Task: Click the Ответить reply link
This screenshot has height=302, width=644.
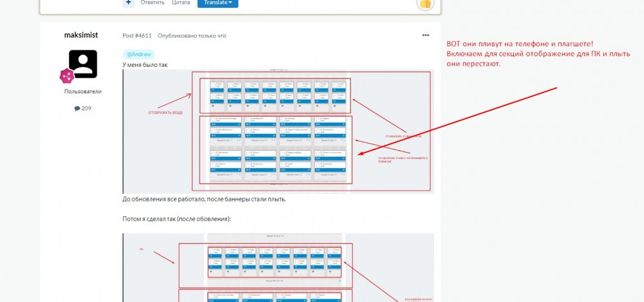Action: click(152, 3)
